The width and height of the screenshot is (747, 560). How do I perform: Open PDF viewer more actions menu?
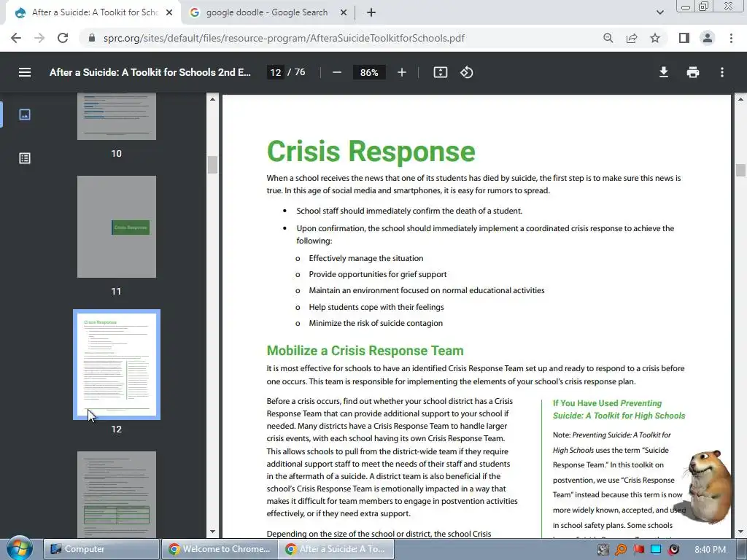(x=721, y=72)
